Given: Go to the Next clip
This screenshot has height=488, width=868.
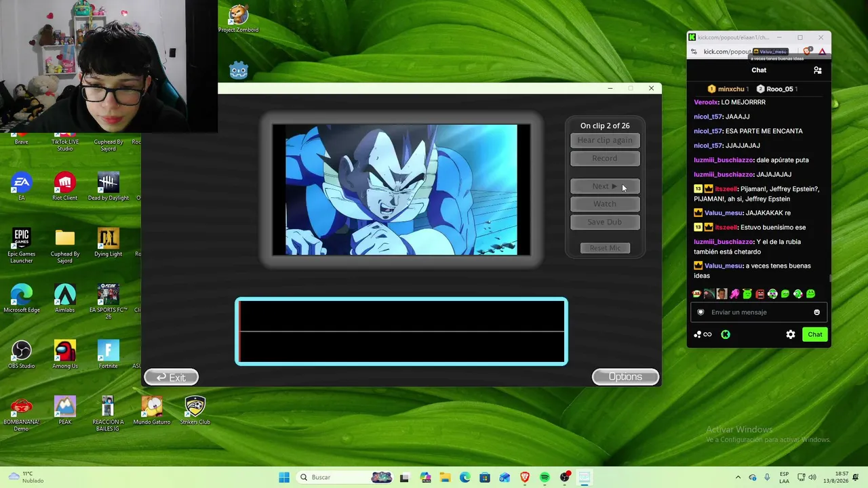Looking at the screenshot, I should click(x=605, y=186).
